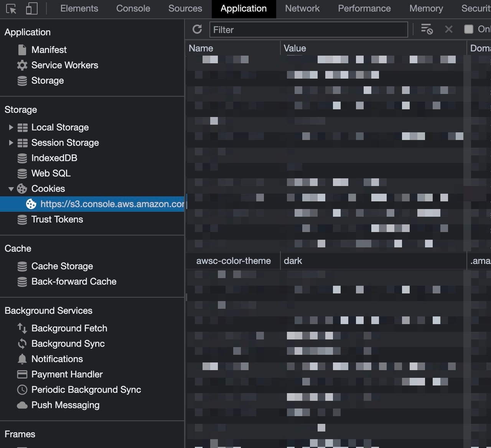Click the Back-forward Cache database icon
The height and width of the screenshot is (448, 491).
tap(22, 282)
